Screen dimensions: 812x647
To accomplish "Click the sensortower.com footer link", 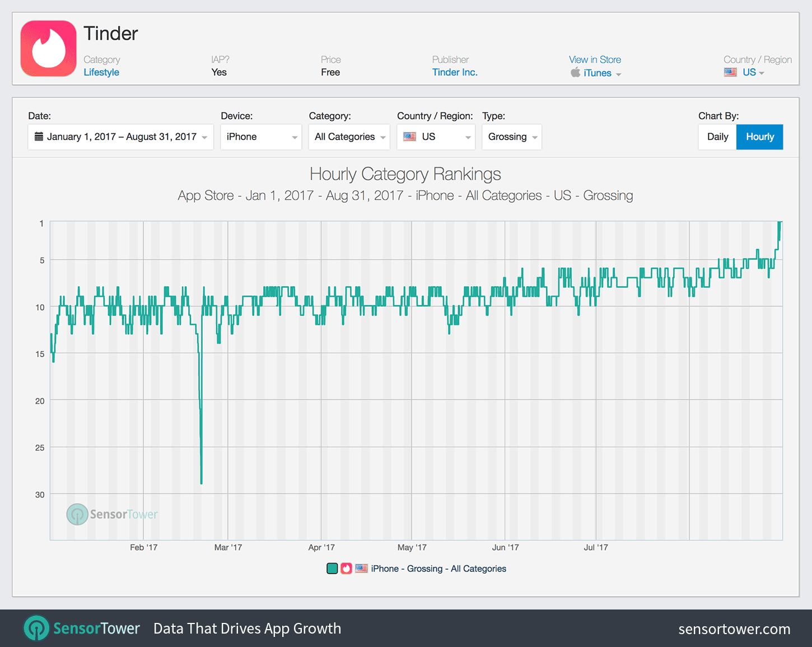I will click(735, 629).
